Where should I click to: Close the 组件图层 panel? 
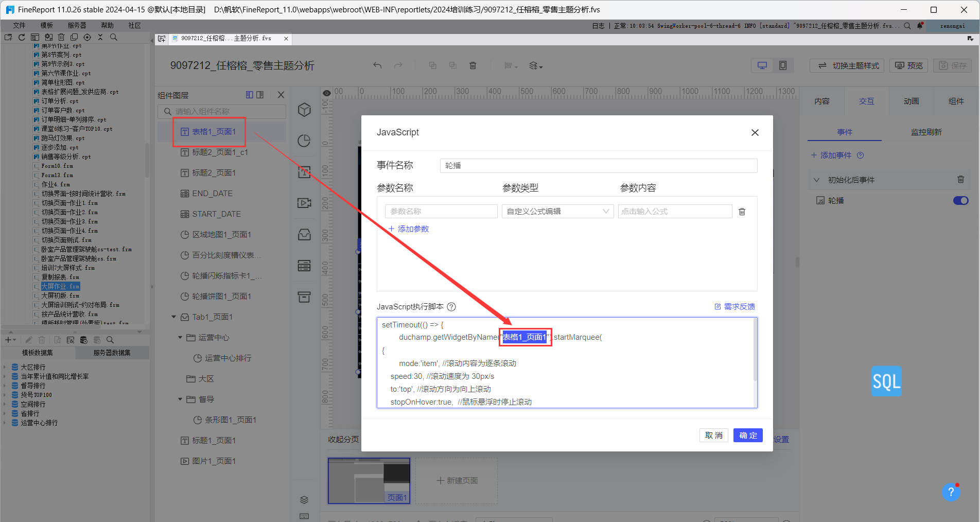pyautogui.click(x=281, y=95)
